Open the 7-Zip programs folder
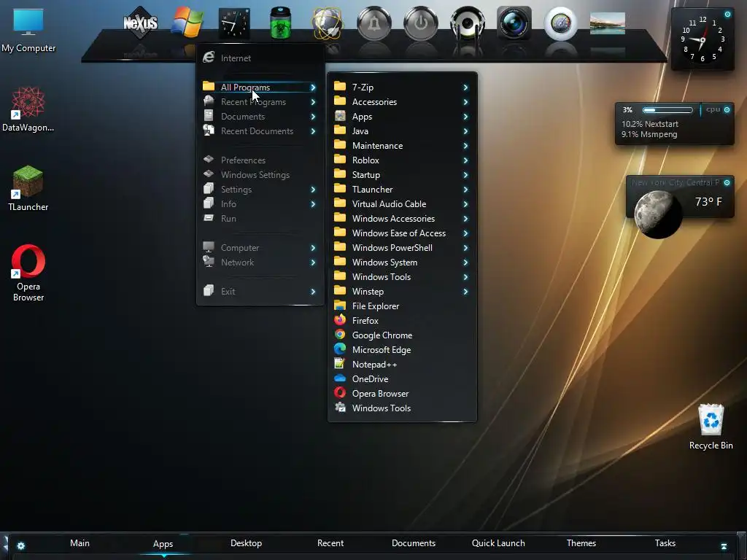747x560 pixels. (402, 87)
